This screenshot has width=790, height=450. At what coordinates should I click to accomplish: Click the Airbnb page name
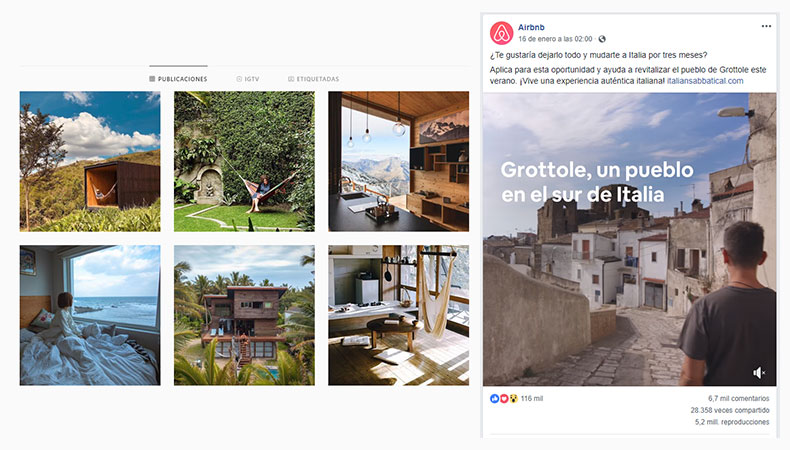[x=531, y=27]
